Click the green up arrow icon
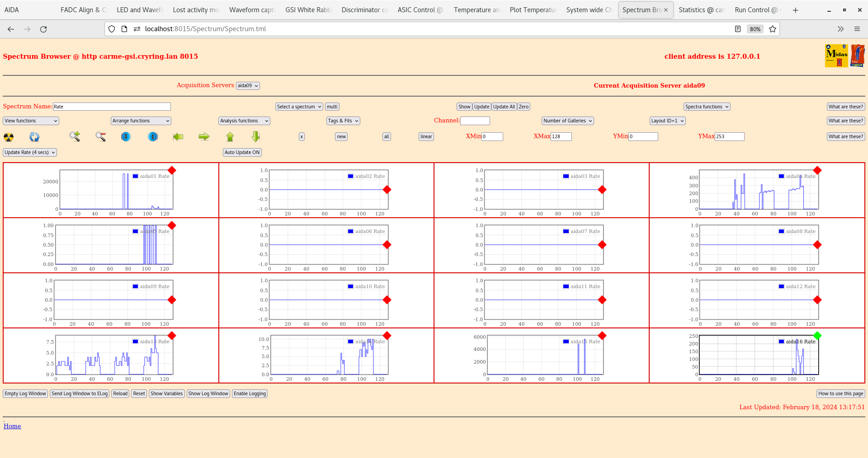Viewport: 868px width, 458px height. [x=230, y=136]
